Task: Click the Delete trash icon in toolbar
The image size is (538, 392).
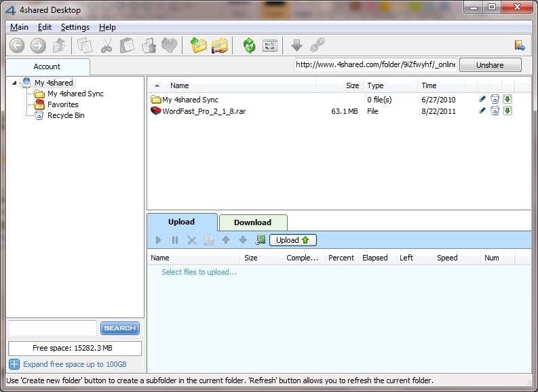Action: tap(149, 45)
